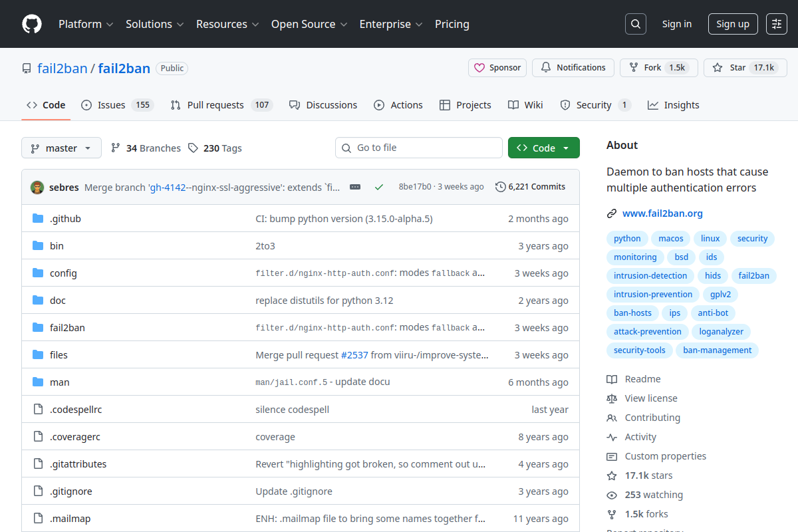Open the .github folder
The width and height of the screenshot is (798, 532).
click(65, 219)
